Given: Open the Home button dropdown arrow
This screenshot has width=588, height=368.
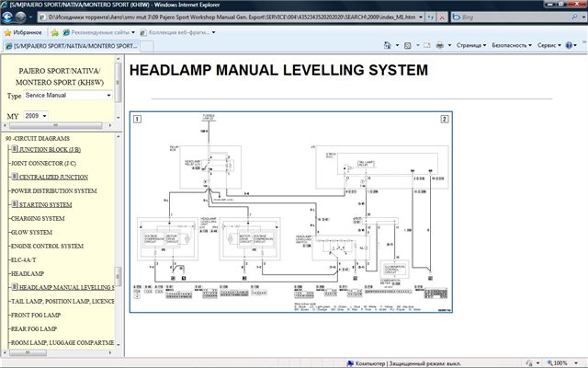Looking at the screenshot, I should [x=397, y=45].
